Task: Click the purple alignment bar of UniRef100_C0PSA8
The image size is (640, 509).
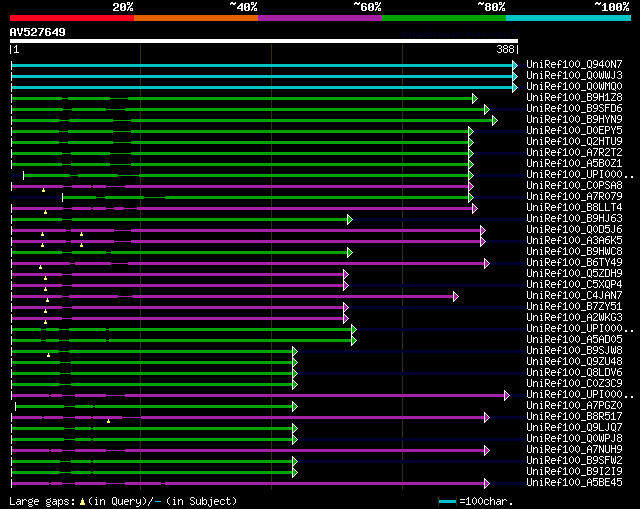Action: (x=242, y=187)
